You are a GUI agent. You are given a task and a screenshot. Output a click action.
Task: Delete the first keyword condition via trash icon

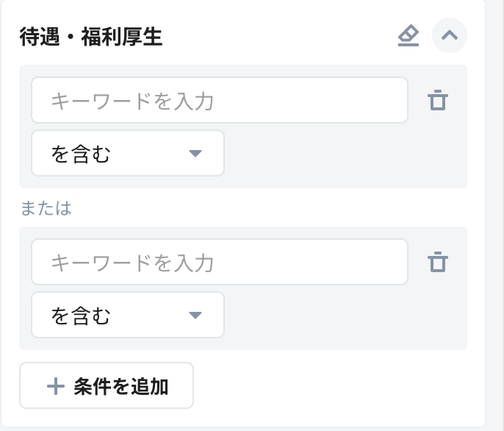[438, 100]
